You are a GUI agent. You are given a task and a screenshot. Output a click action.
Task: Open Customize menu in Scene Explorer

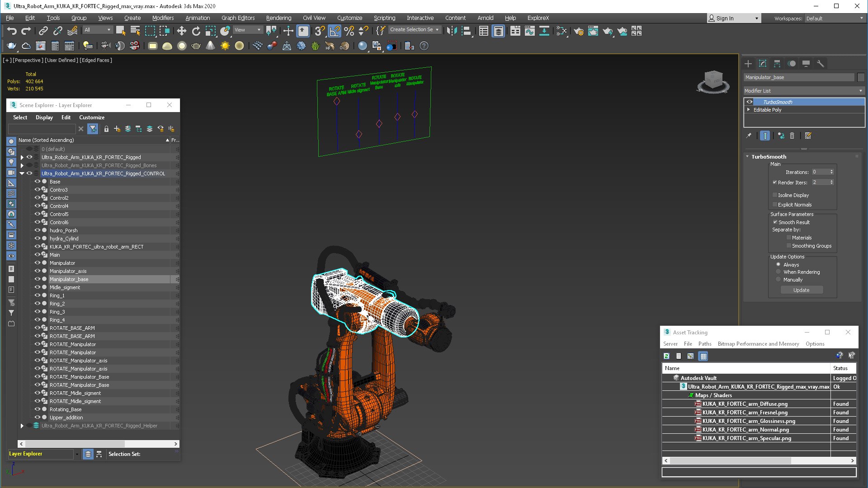[92, 117]
